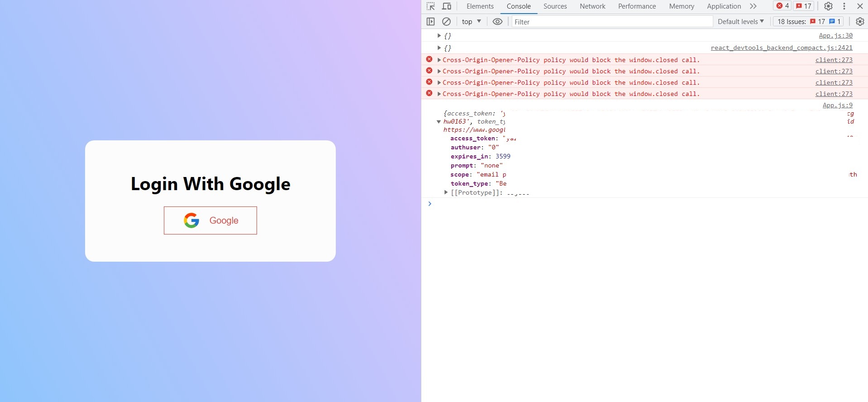Expand the [[Prototype]] entry
The width and height of the screenshot is (868, 402).
(x=446, y=192)
